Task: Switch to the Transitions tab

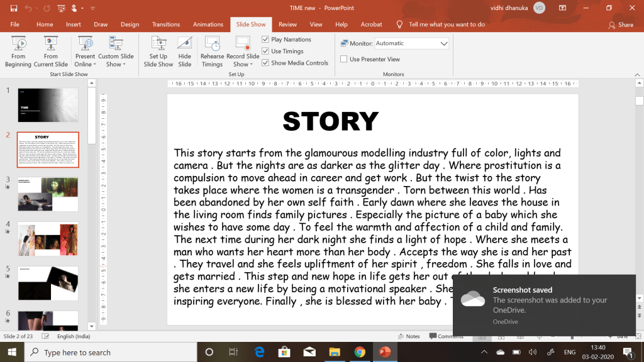Action: (166, 25)
